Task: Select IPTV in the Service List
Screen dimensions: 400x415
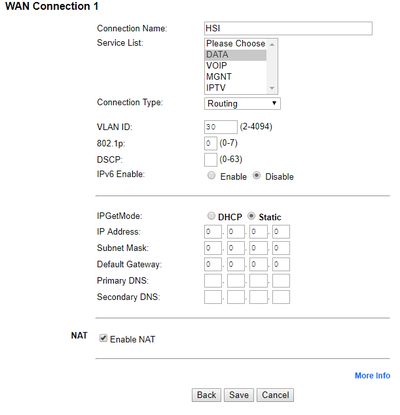Action: coord(235,88)
